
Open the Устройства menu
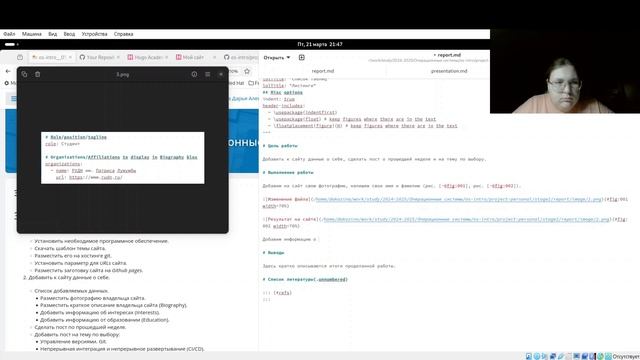click(x=94, y=34)
